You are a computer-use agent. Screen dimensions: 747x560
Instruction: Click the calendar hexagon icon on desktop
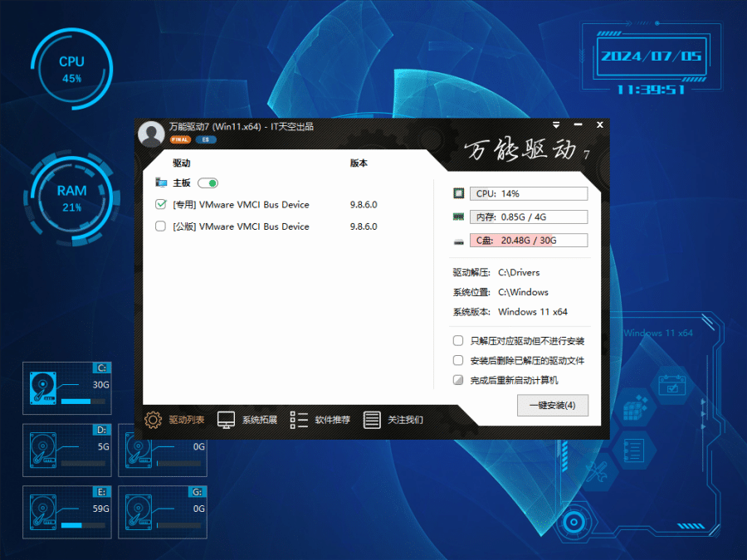click(x=672, y=385)
